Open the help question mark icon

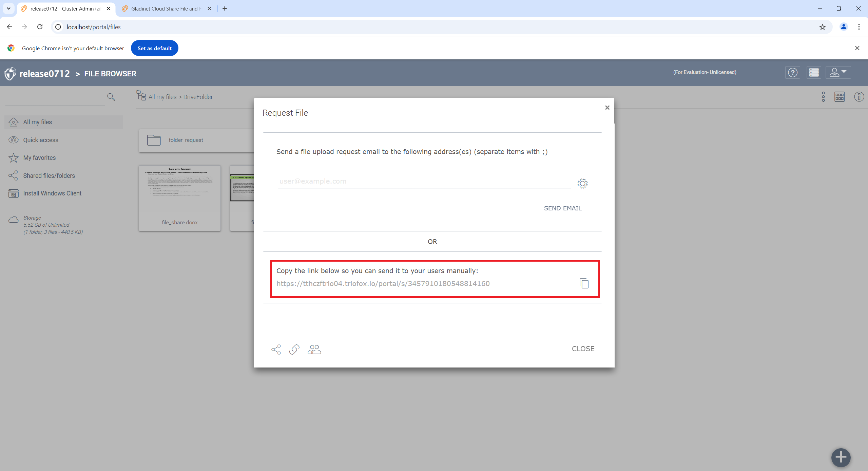[x=793, y=73]
